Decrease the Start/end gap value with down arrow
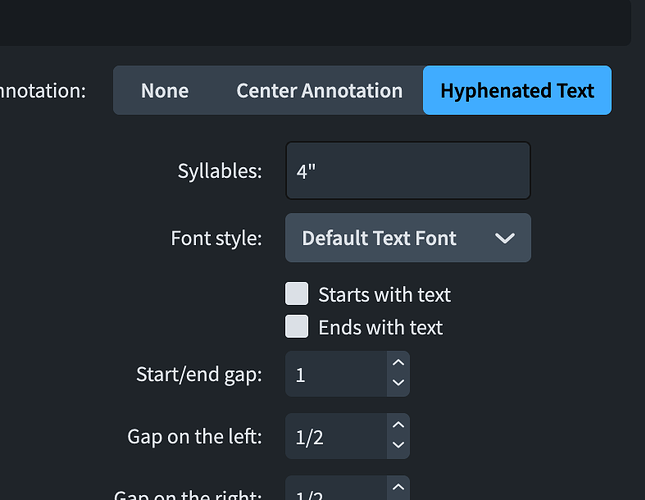The width and height of the screenshot is (645, 500). tap(398, 383)
